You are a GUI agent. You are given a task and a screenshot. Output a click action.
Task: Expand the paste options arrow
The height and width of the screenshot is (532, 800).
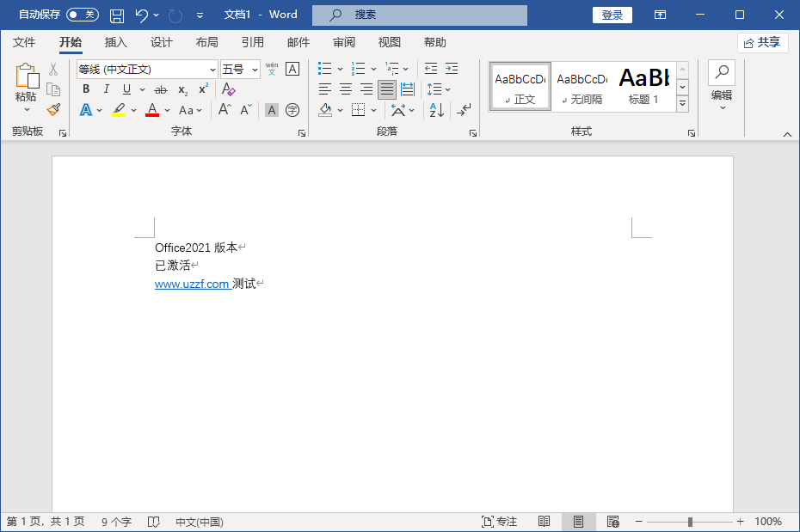point(27,109)
